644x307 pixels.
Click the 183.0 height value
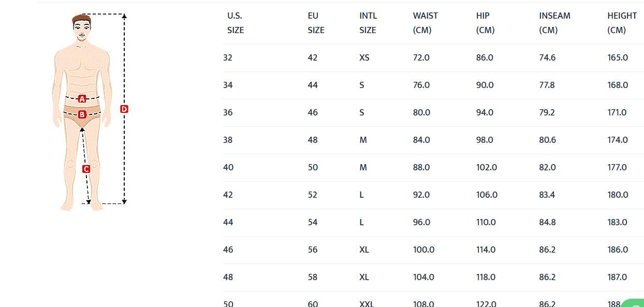[617, 222]
